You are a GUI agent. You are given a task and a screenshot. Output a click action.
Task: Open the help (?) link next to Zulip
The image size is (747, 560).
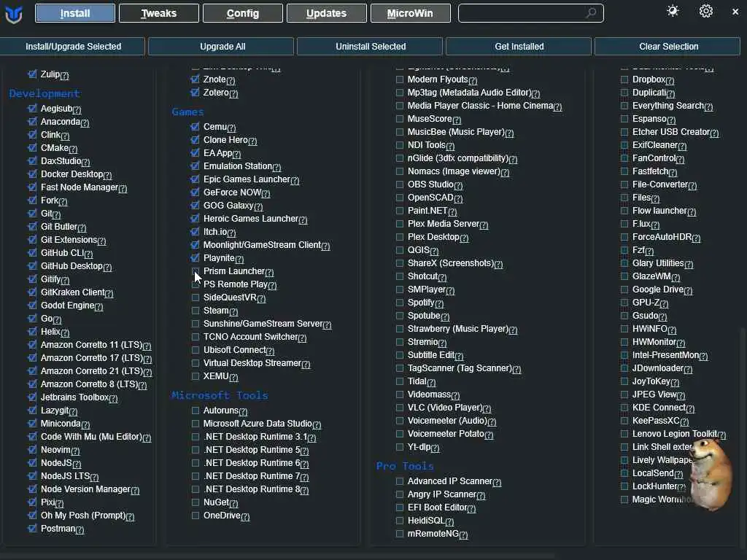click(x=64, y=75)
